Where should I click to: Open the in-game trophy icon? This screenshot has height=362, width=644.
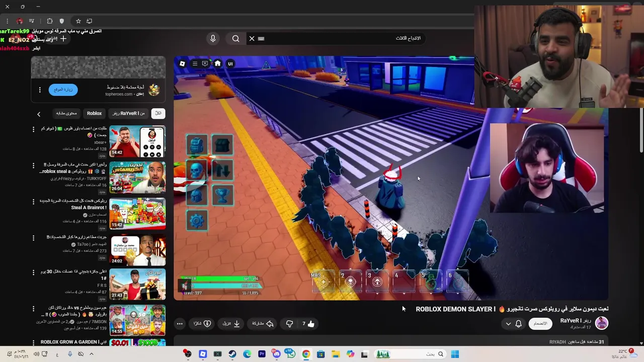point(222,195)
